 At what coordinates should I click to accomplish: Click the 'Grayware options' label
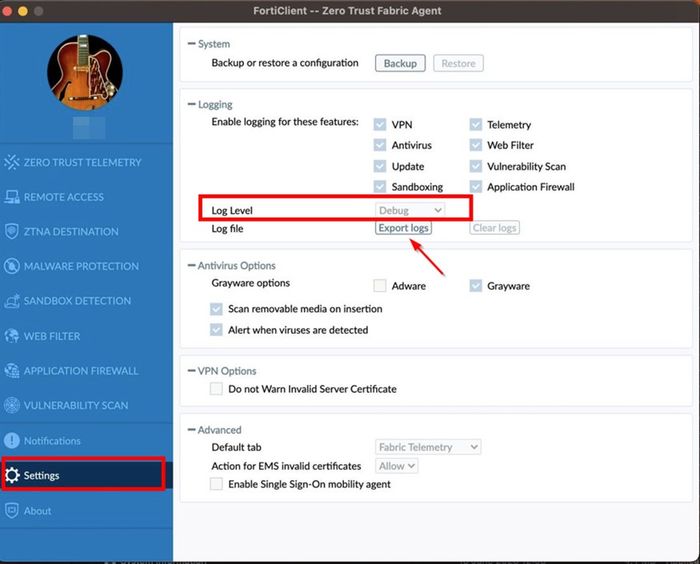[250, 283]
